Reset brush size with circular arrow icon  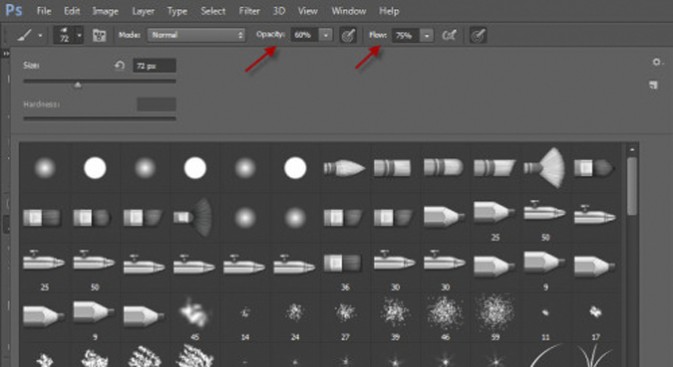(119, 65)
